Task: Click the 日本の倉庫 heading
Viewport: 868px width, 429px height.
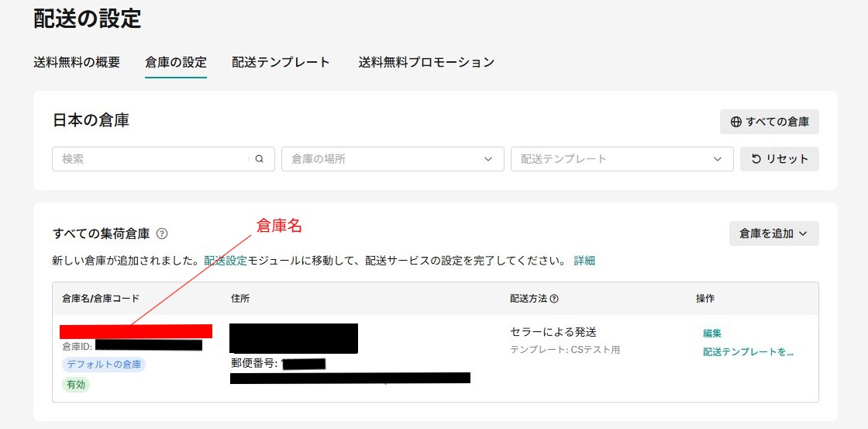Action: [x=91, y=120]
